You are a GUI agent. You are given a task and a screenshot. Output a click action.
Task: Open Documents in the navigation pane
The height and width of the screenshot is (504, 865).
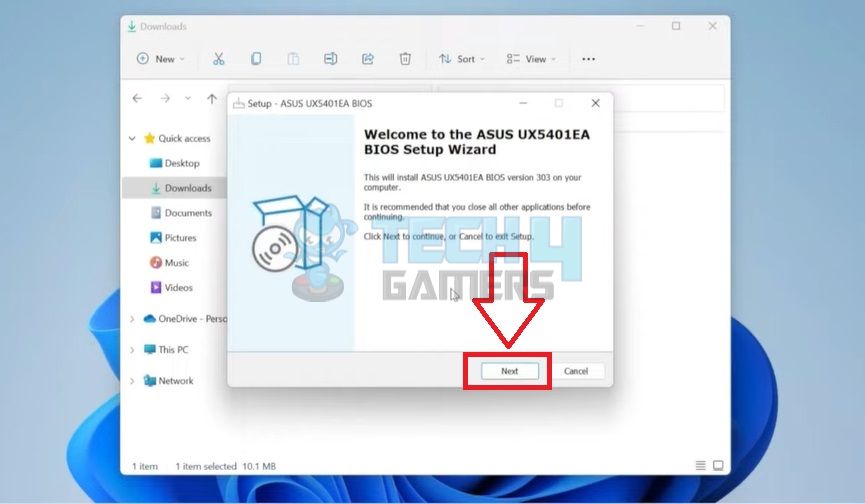[x=181, y=213]
